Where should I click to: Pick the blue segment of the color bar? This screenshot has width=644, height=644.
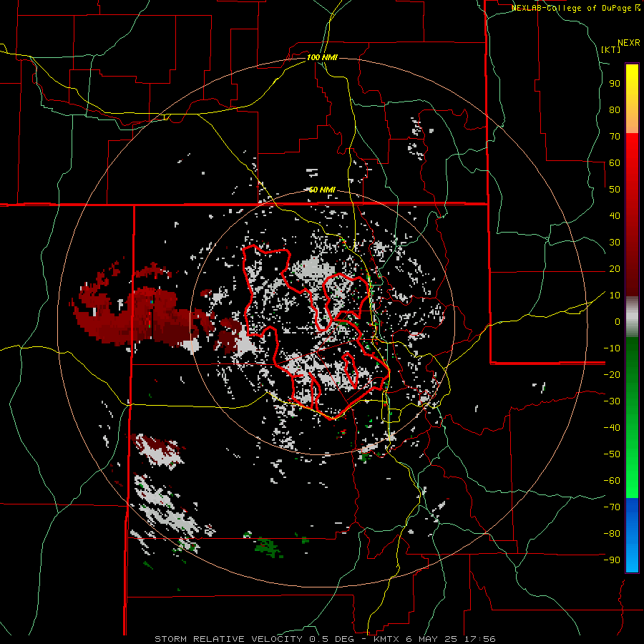coord(632,535)
